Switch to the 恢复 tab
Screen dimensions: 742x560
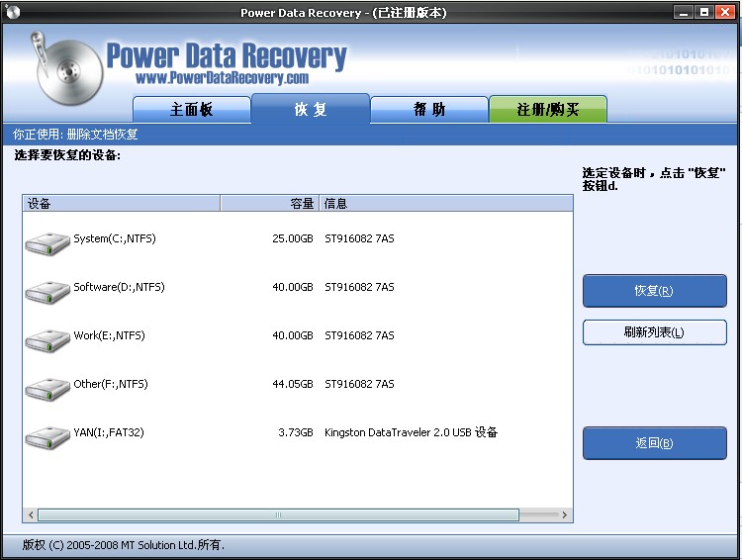pos(311,109)
